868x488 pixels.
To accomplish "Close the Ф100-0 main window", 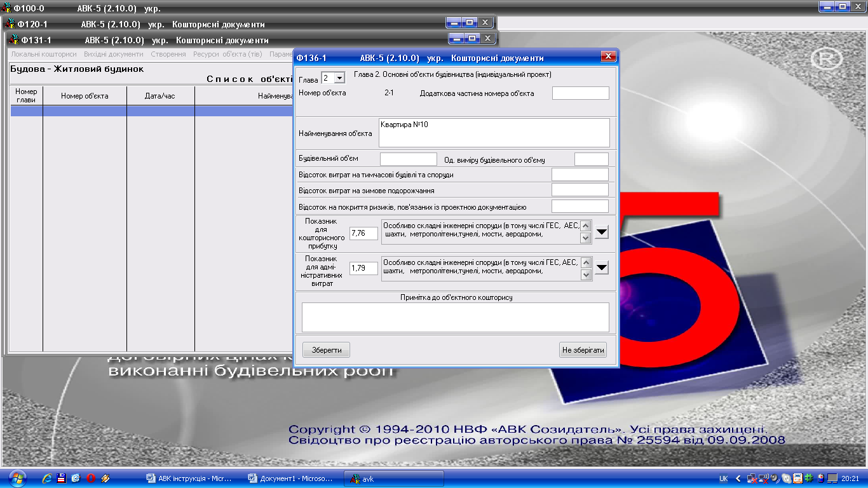I will [x=858, y=7].
